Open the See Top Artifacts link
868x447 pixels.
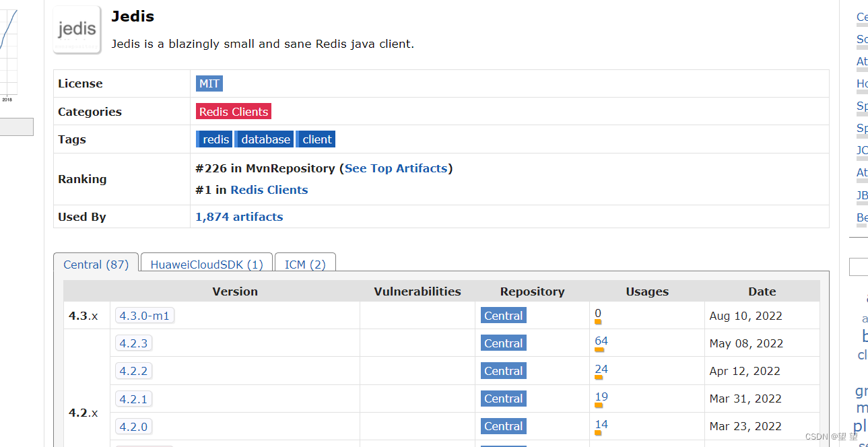pos(396,168)
